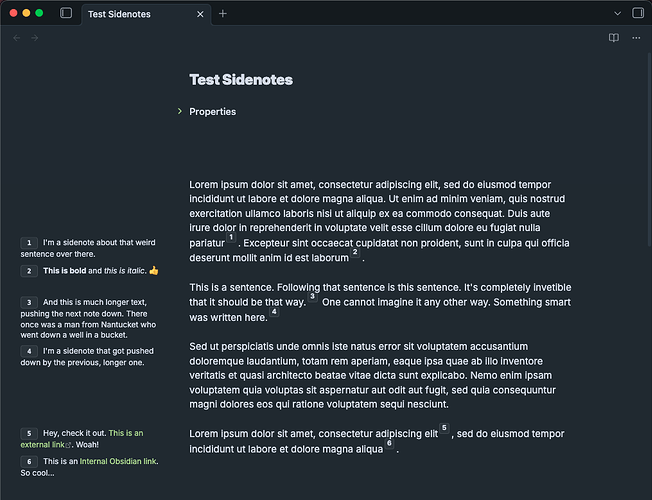The width and height of the screenshot is (652, 500).
Task: Click the number 2 badge in margin
Action: [29, 271]
